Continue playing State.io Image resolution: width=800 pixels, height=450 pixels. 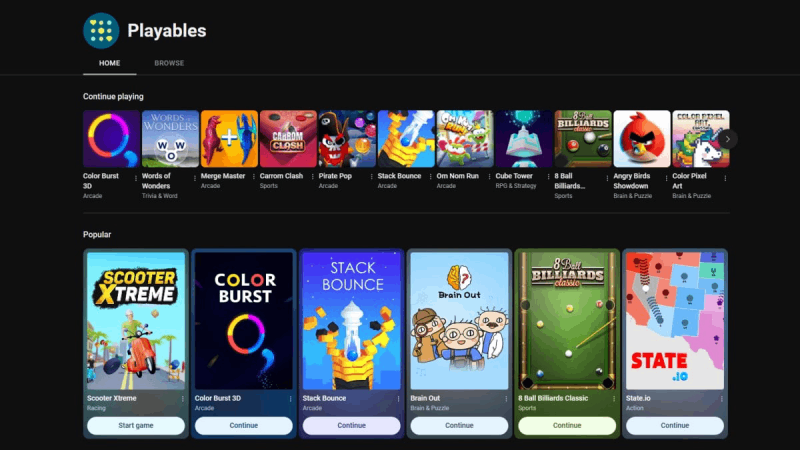pyautogui.click(x=674, y=426)
